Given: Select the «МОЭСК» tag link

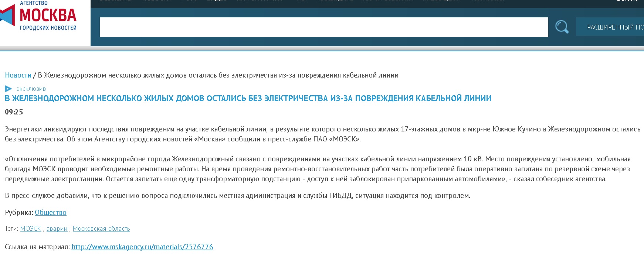Looking at the screenshot, I should pos(31,229).
